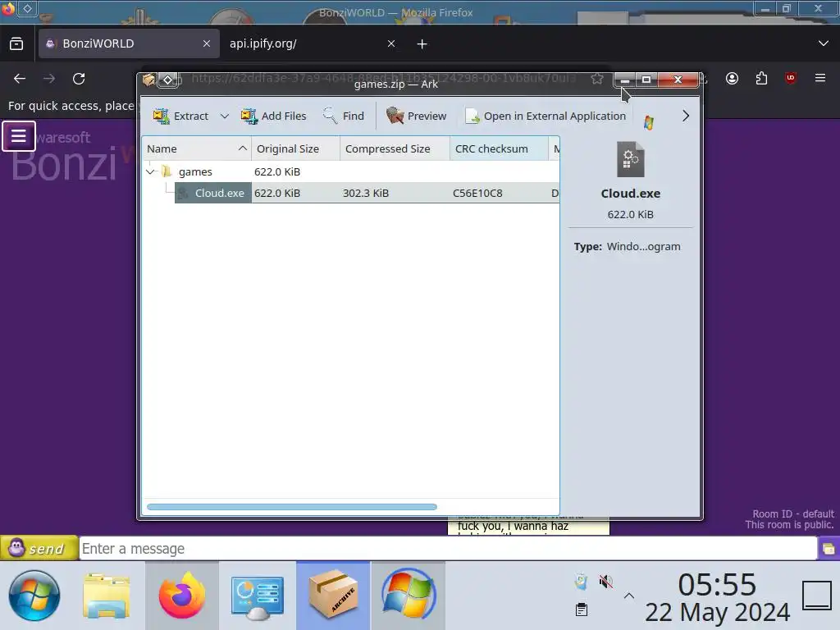Screen dimensions: 840x630
Task: Click Open in External Application
Action: (546, 116)
